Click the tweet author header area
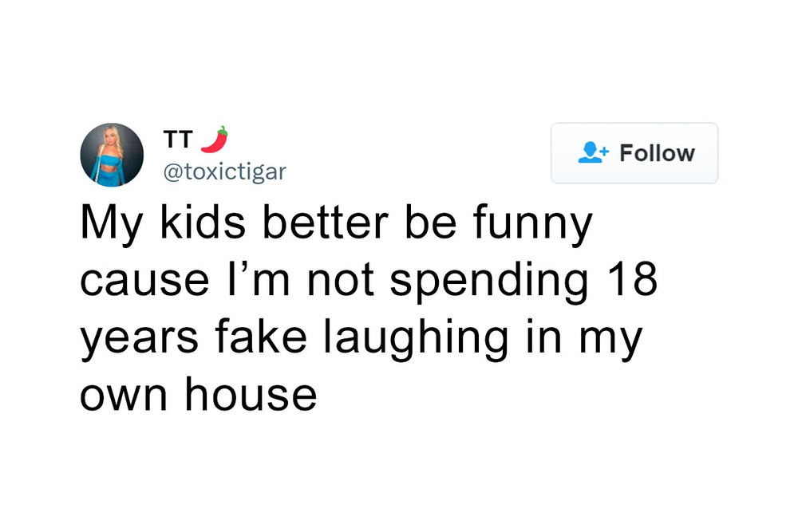798x532 pixels. (x=192, y=154)
